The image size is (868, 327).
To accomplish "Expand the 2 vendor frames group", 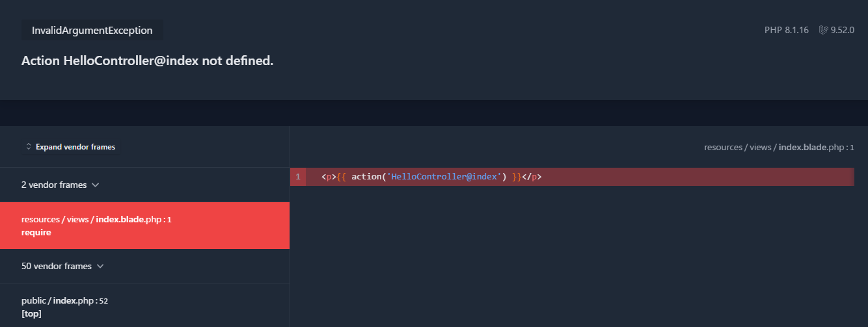I will coord(144,185).
